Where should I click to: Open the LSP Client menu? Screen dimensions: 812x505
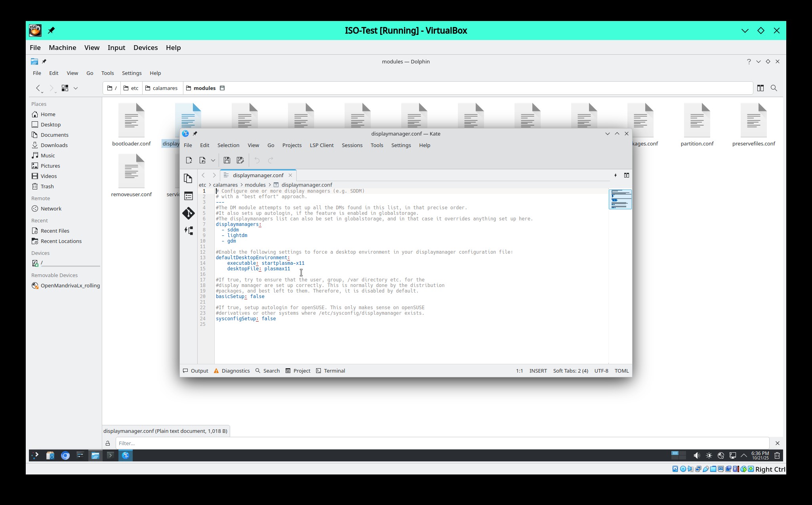coord(321,145)
